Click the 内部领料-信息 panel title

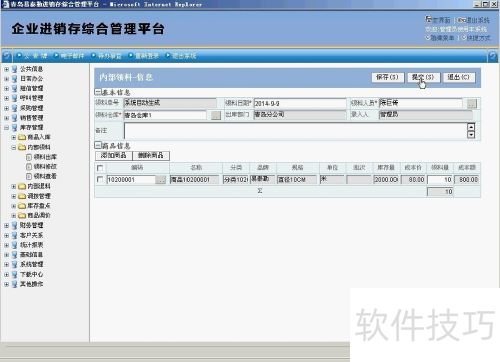click(x=126, y=78)
